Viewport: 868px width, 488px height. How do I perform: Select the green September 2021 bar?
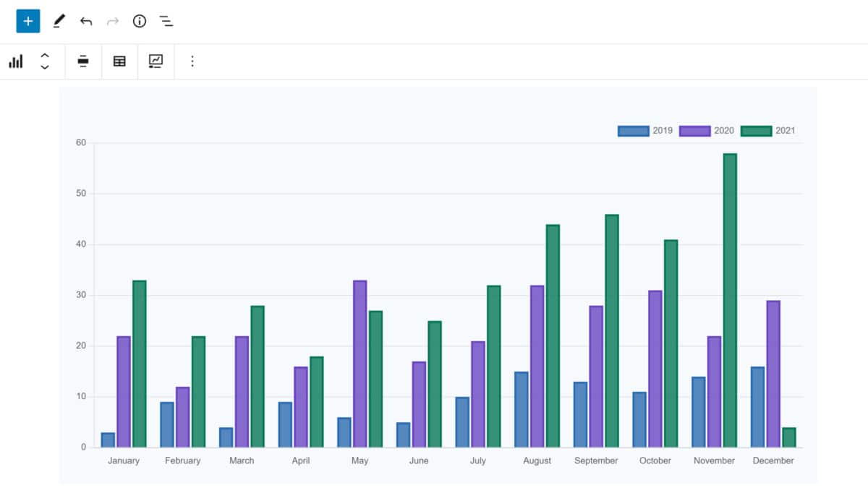(612, 330)
